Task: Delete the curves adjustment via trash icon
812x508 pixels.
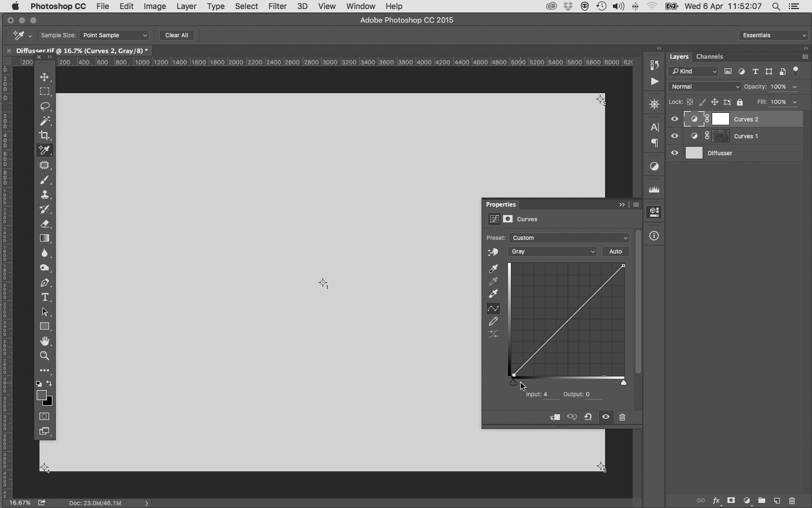Action: click(x=623, y=417)
